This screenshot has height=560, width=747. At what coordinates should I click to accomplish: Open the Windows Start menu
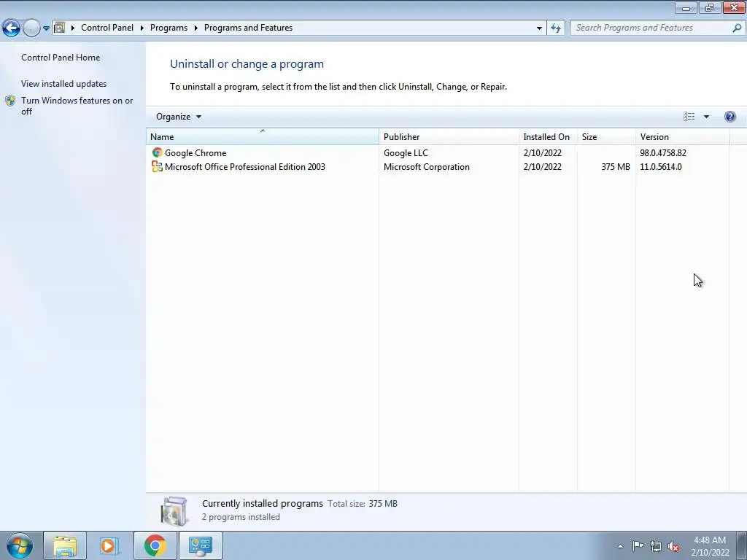click(20, 545)
